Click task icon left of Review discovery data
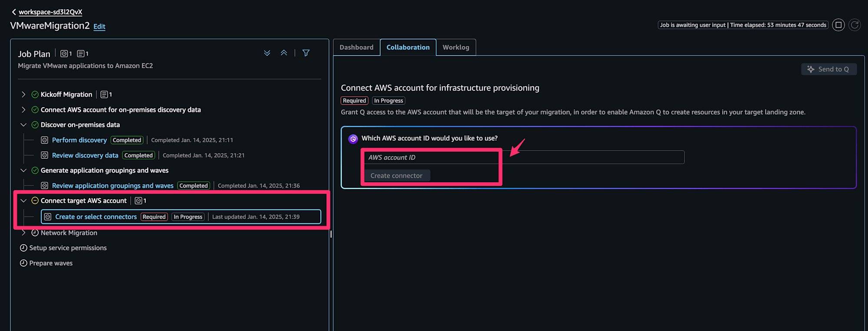868x331 pixels. click(44, 155)
